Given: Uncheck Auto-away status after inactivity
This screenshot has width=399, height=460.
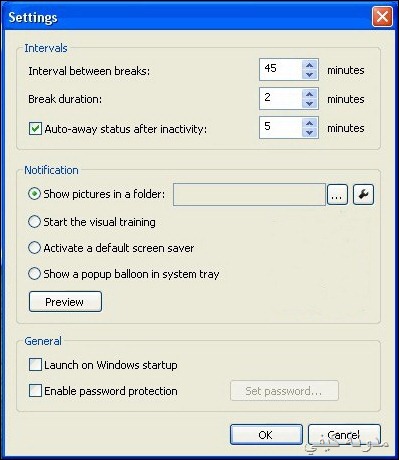Looking at the screenshot, I should click(x=35, y=129).
